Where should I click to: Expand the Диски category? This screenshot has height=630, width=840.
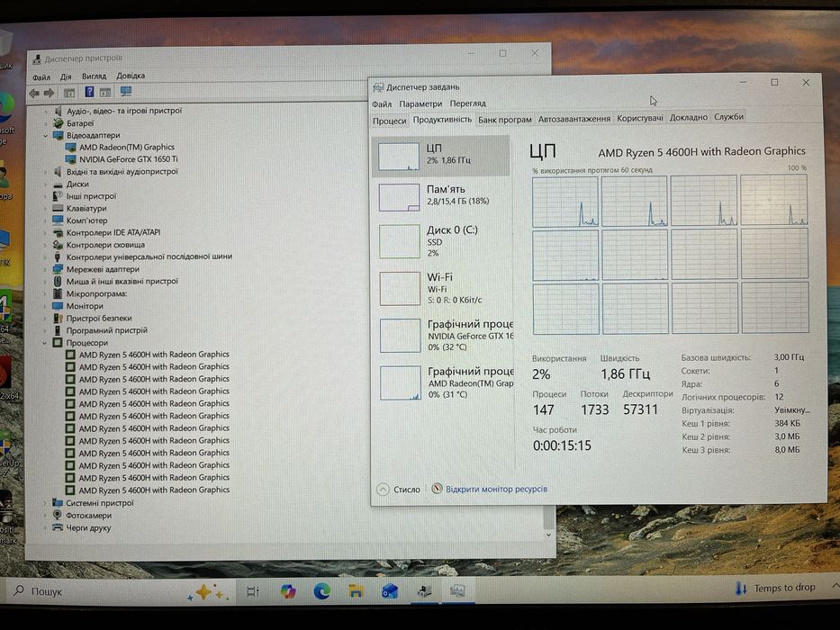click(46, 184)
